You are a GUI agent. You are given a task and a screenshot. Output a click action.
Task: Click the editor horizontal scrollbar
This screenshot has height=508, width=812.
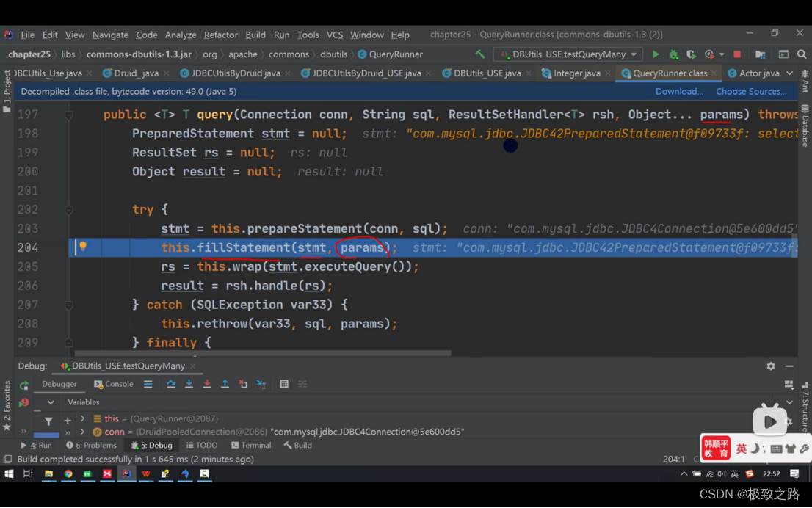pyautogui.click(x=263, y=353)
